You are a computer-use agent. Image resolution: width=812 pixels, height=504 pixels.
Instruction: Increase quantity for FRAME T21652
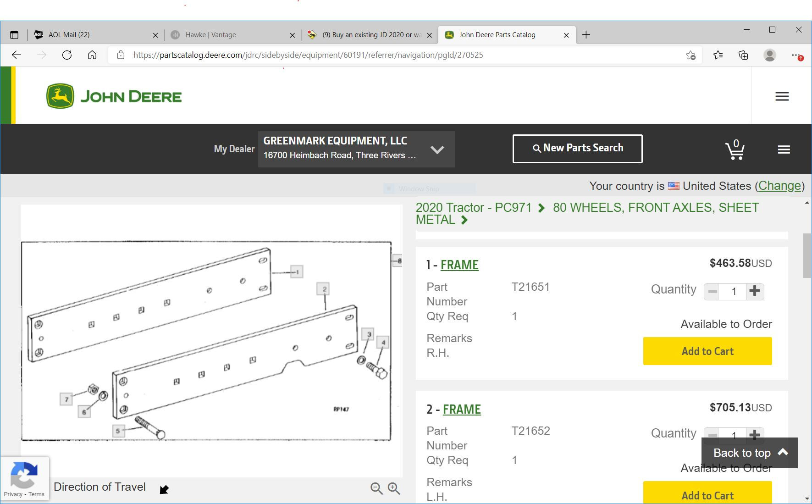click(755, 434)
